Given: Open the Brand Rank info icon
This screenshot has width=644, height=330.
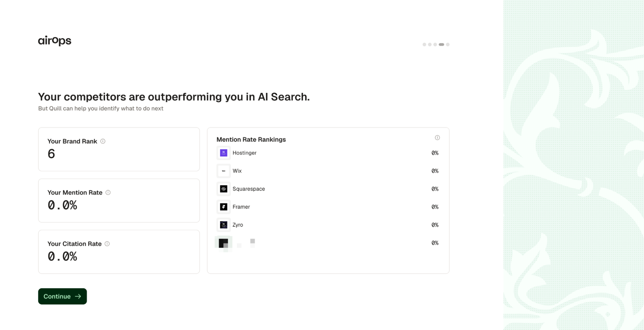Looking at the screenshot, I should click(x=103, y=141).
